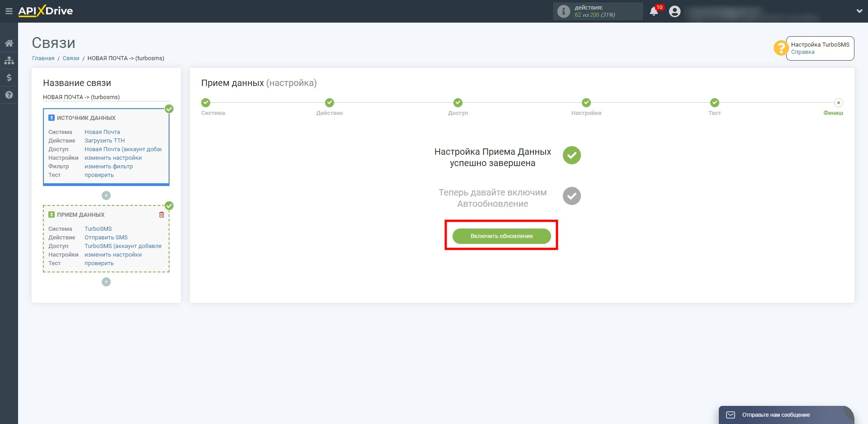Expand the account dropdown chevron

859,11
